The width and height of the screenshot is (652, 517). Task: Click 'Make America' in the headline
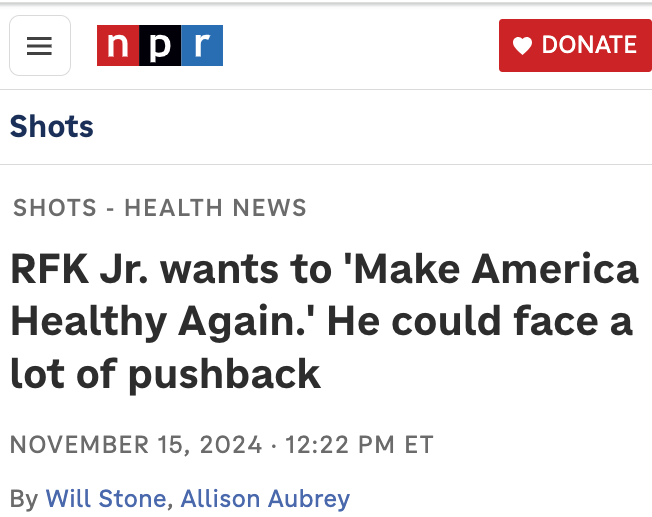(491, 270)
